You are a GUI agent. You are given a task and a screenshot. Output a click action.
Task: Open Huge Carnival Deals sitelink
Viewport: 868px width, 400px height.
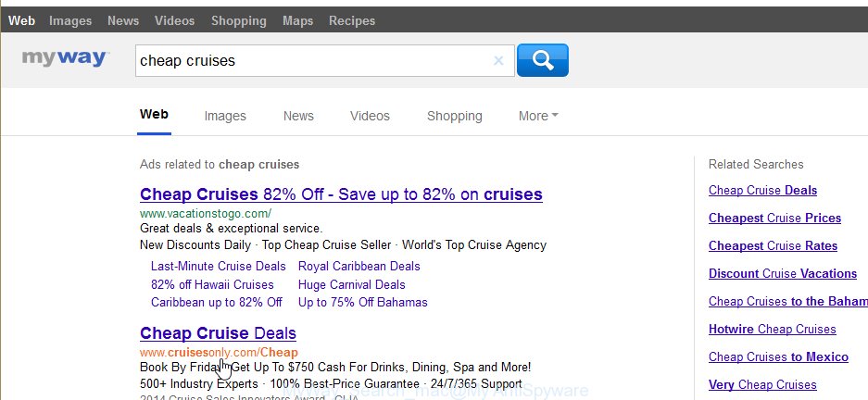(x=351, y=285)
